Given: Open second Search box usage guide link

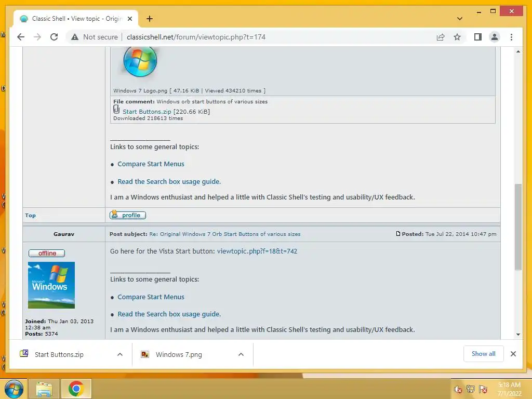Looking at the screenshot, I should [x=169, y=314].
